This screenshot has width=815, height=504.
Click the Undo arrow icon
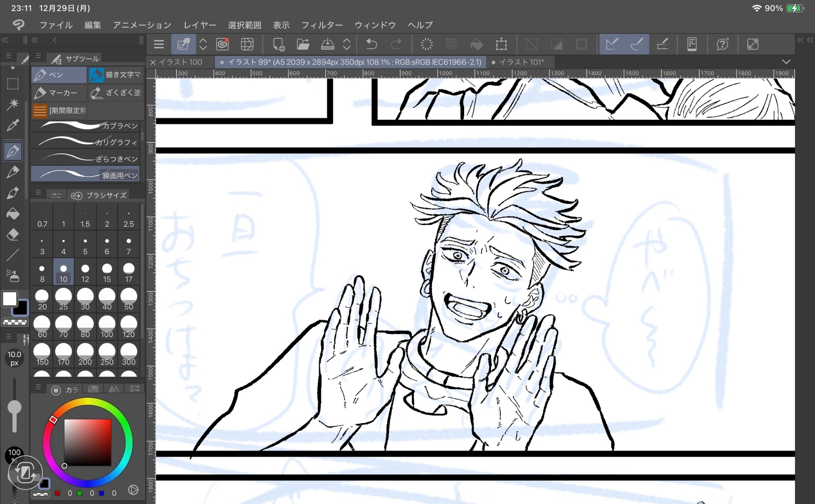pyautogui.click(x=371, y=44)
